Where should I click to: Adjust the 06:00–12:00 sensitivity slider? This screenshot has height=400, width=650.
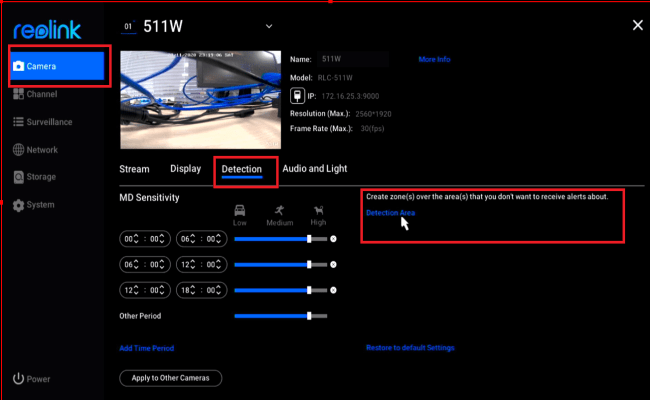[281, 264]
